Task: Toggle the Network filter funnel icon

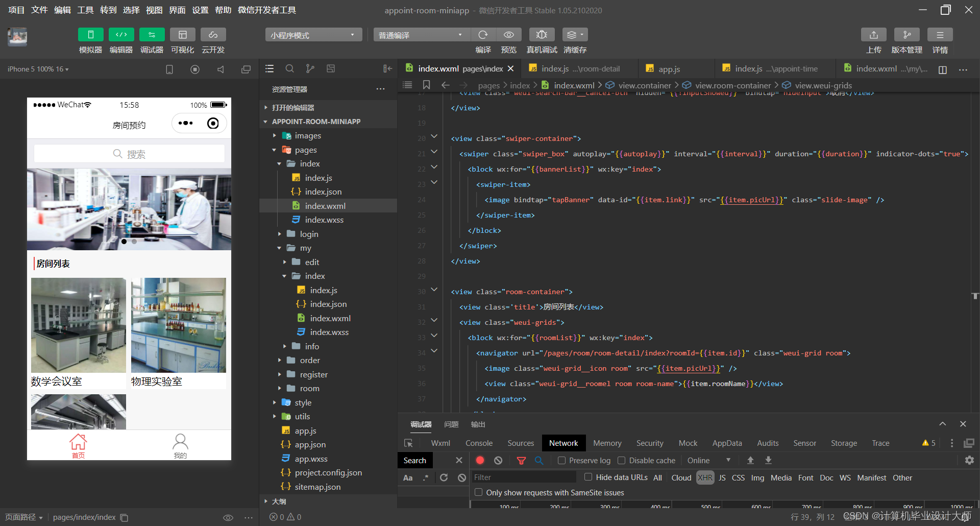Action: 521,460
